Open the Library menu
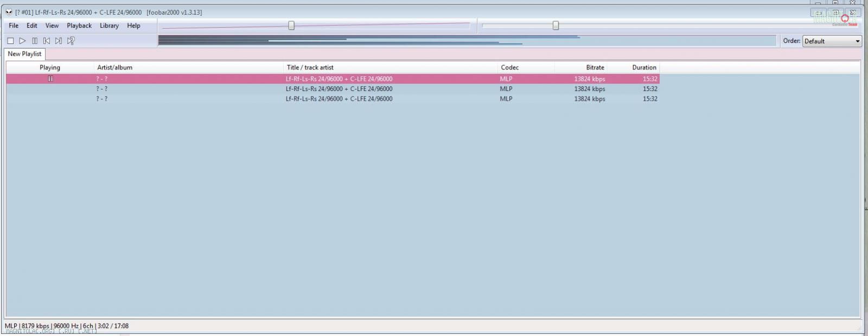868x336 pixels. (109, 25)
